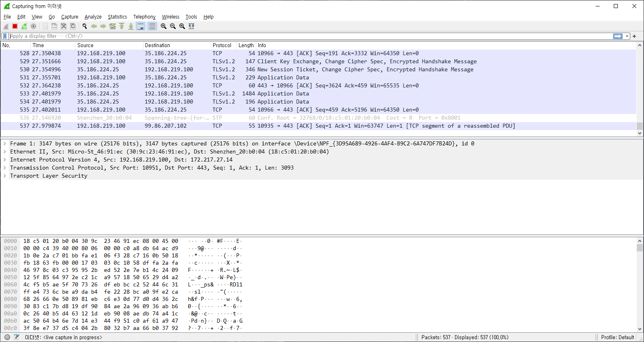Click the reload capture file icon
This screenshot has height=342, width=644.
[73, 26]
